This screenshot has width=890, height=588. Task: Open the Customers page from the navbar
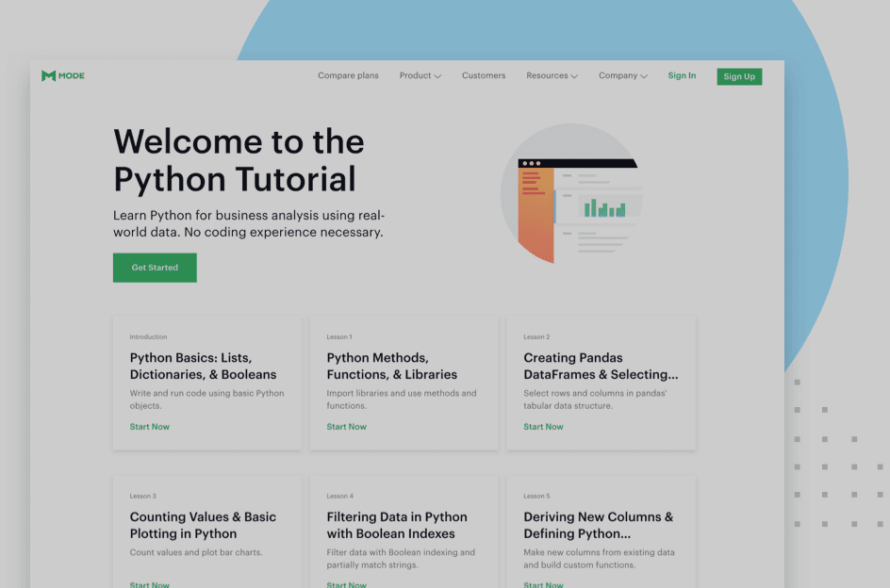484,75
